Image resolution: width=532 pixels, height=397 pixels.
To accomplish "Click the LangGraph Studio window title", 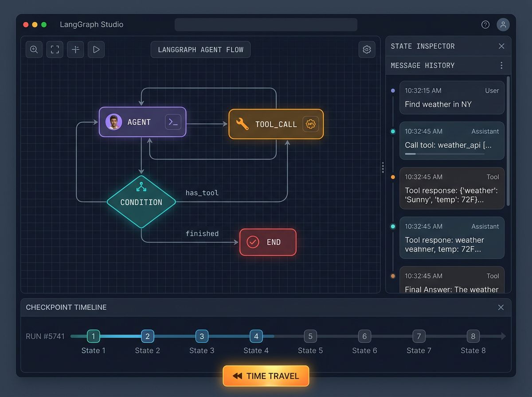I will point(92,25).
